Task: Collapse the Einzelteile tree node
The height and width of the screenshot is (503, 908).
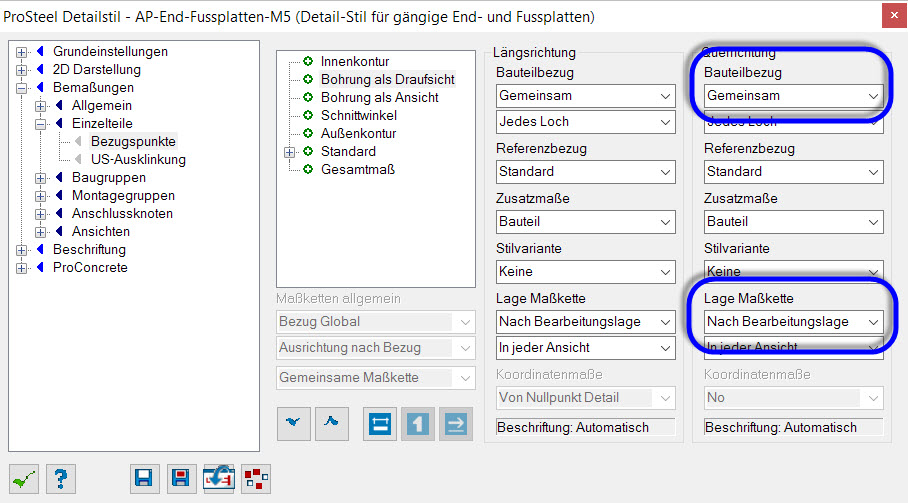Action: coord(40,124)
